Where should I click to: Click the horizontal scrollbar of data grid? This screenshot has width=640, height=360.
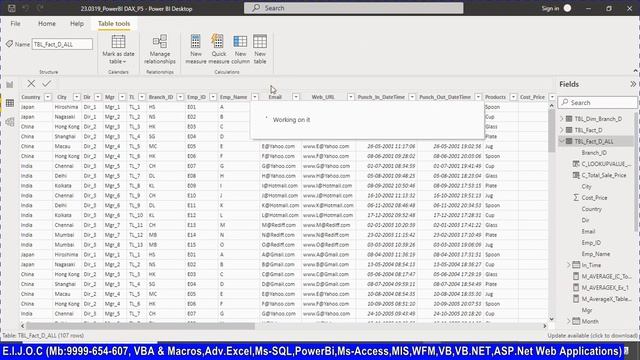[x=140, y=326]
